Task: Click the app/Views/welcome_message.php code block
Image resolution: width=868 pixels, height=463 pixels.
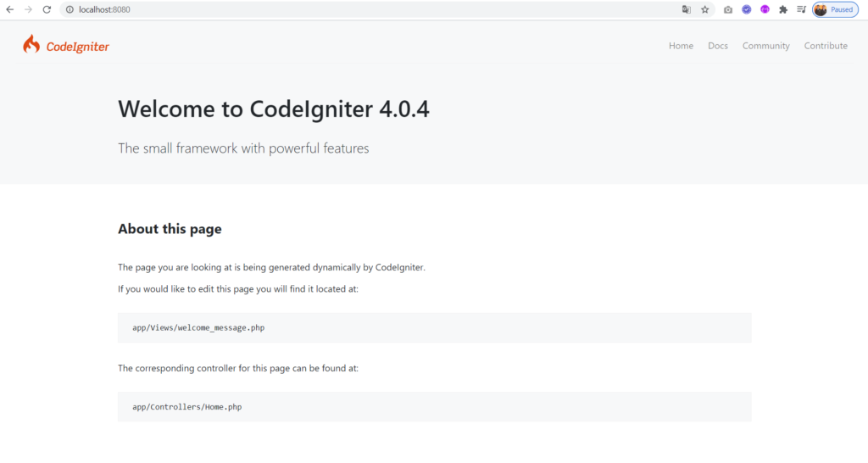Action: pyautogui.click(x=434, y=327)
